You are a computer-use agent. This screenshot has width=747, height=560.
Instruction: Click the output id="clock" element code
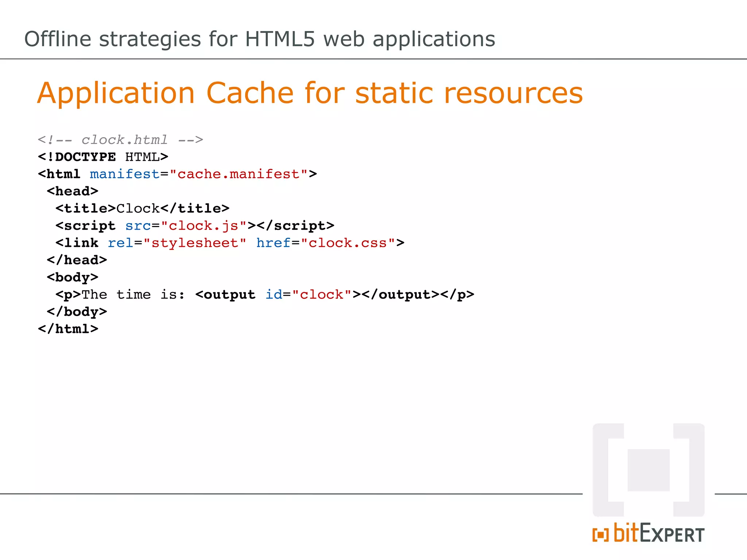click(317, 295)
